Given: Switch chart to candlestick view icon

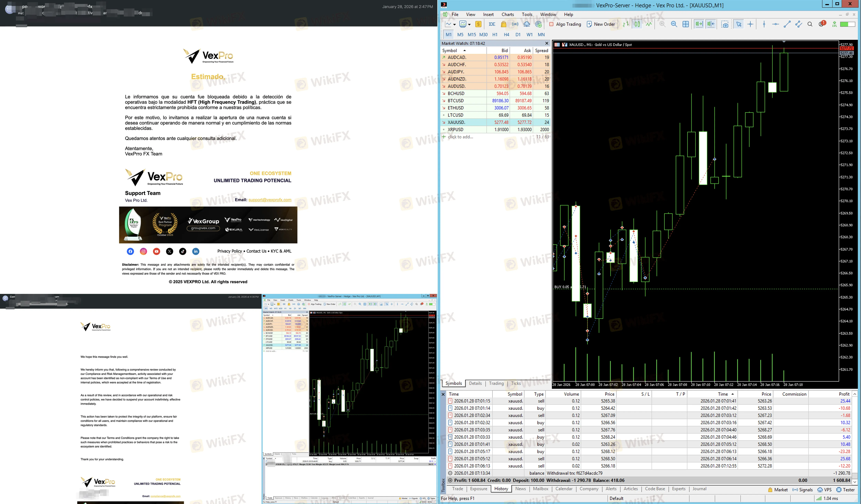Looking at the screenshot, I should [637, 24].
